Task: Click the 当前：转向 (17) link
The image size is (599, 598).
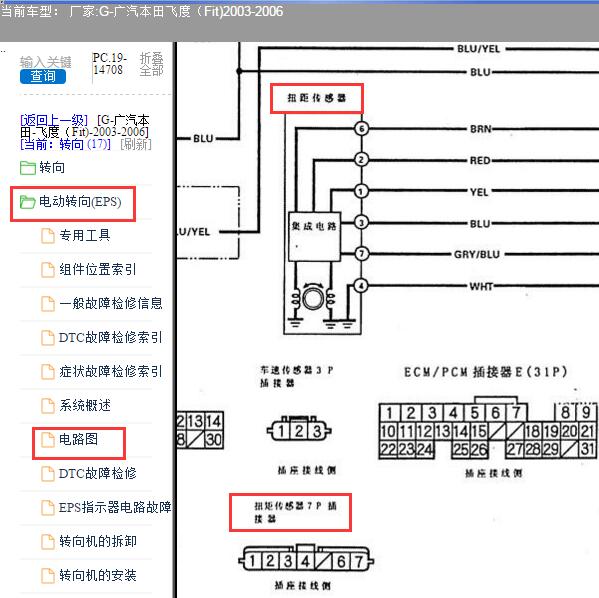Action: pyautogui.click(x=65, y=144)
